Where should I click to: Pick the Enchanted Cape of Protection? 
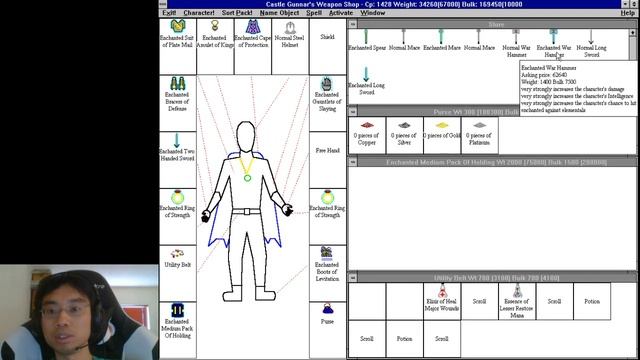click(253, 46)
